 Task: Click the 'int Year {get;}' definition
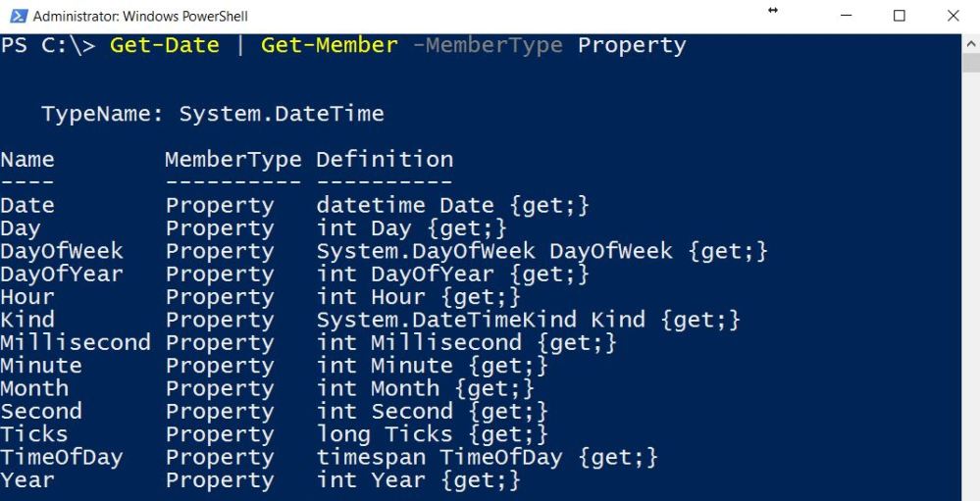418,480
